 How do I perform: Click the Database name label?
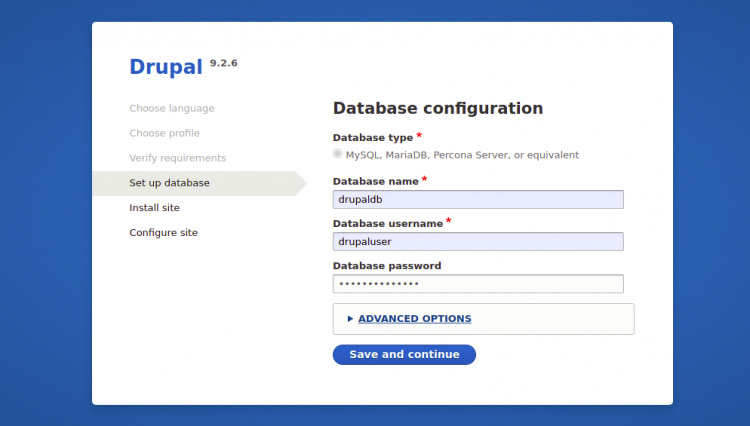coord(375,181)
